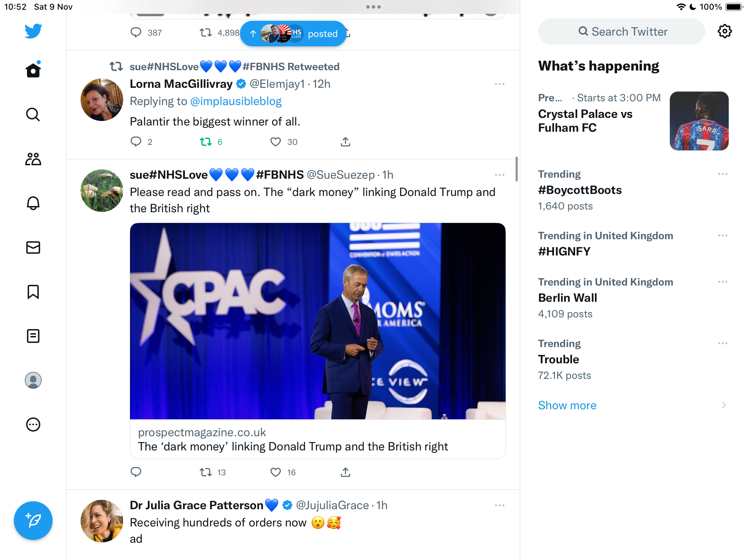Expand trends with Show more
Viewport: 747px width, 560px height.
click(x=567, y=405)
